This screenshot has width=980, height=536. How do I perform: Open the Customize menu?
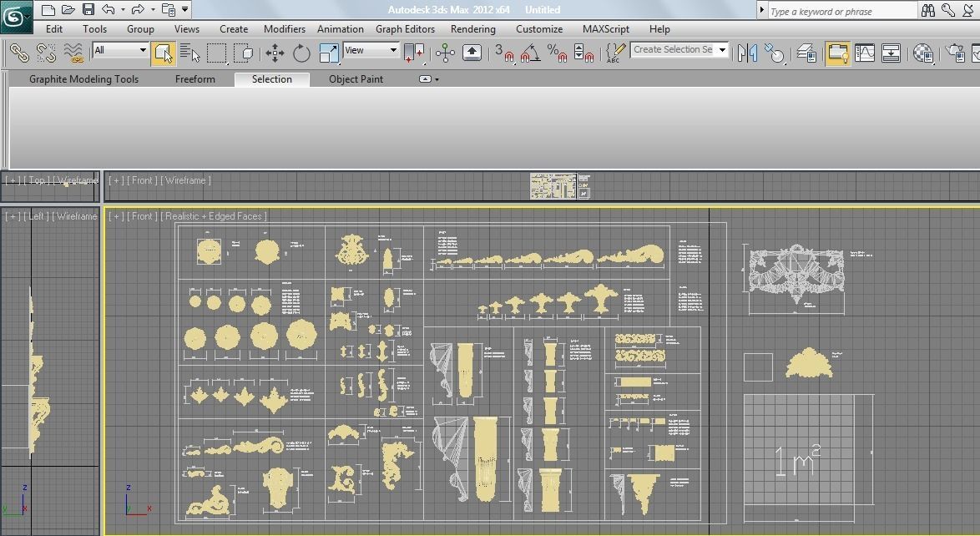coord(538,28)
